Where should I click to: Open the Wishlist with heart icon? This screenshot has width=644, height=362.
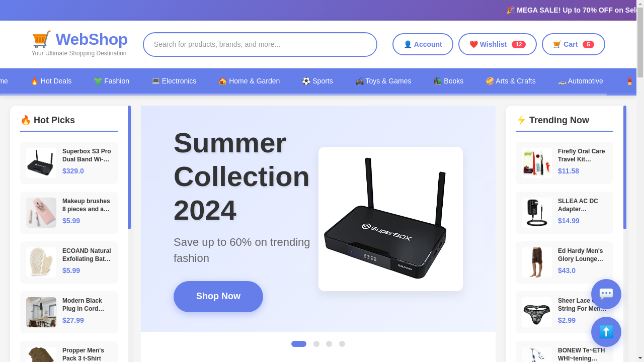pyautogui.click(x=498, y=44)
